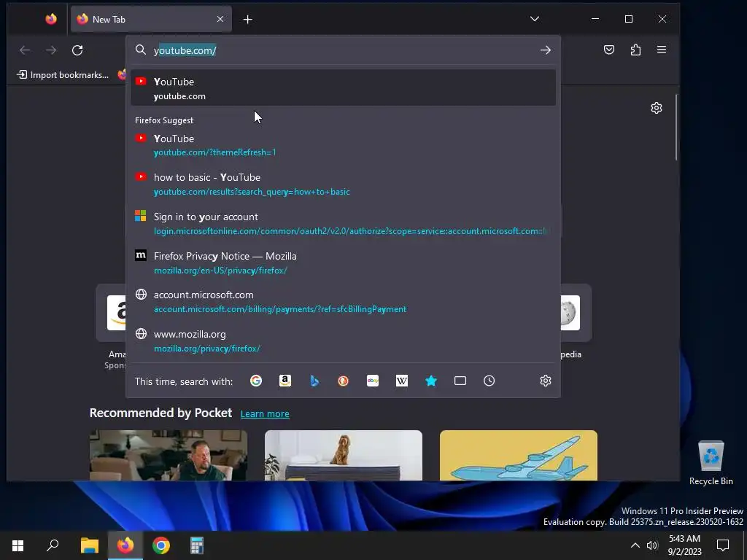Open Pocket story with man on couch
This screenshot has width=747, height=560.
(x=169, y=455)
